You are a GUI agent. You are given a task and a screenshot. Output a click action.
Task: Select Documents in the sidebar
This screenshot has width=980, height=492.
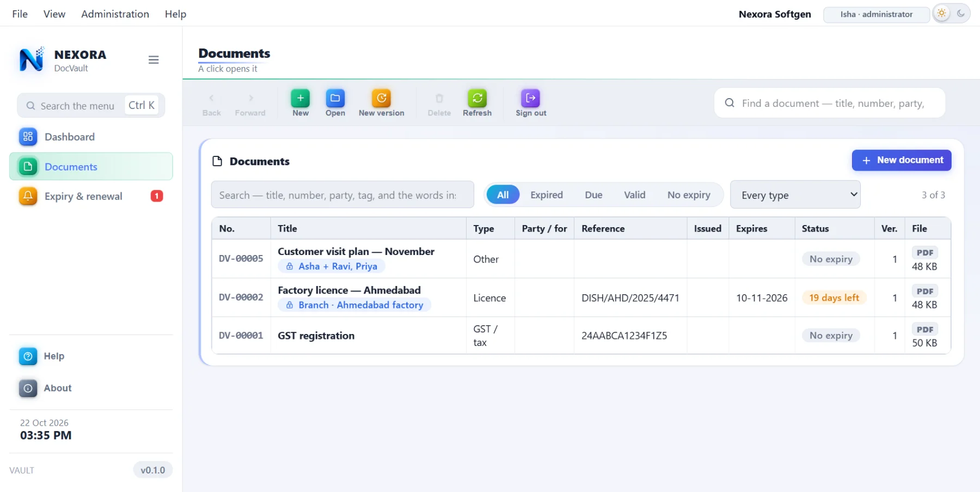click(x=91, y=167)
